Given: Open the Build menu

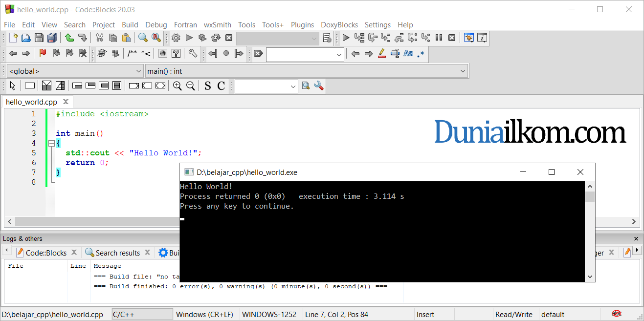Looking at the screenshot, I should pos(130,25).
